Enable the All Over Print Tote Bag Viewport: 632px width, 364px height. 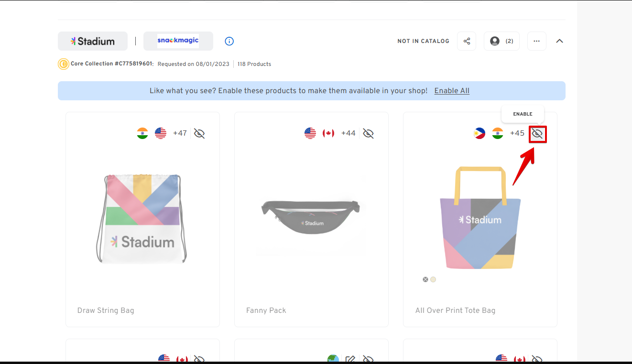pyautogui.click(x=537, y=134)
